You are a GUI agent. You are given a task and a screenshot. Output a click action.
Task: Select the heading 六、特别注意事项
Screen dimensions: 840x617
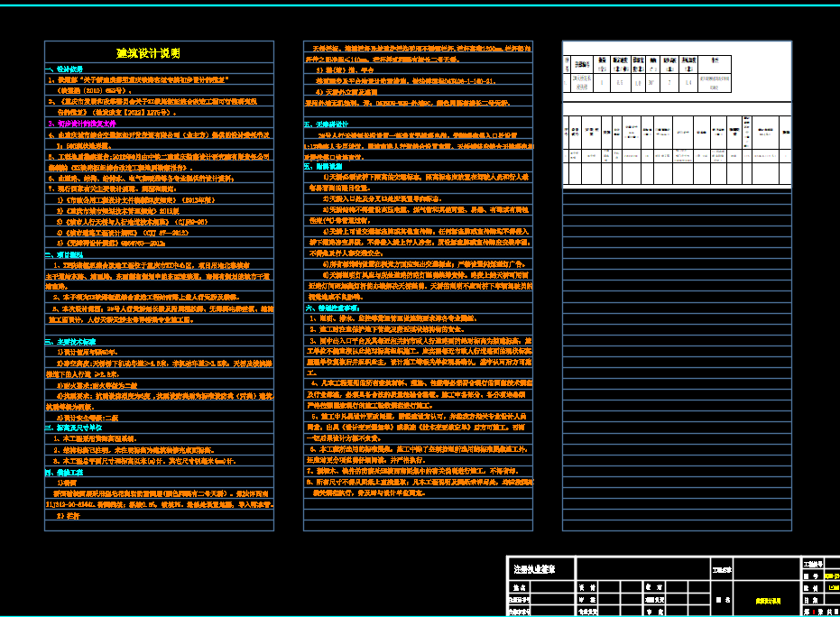click(x=332, y=308)
